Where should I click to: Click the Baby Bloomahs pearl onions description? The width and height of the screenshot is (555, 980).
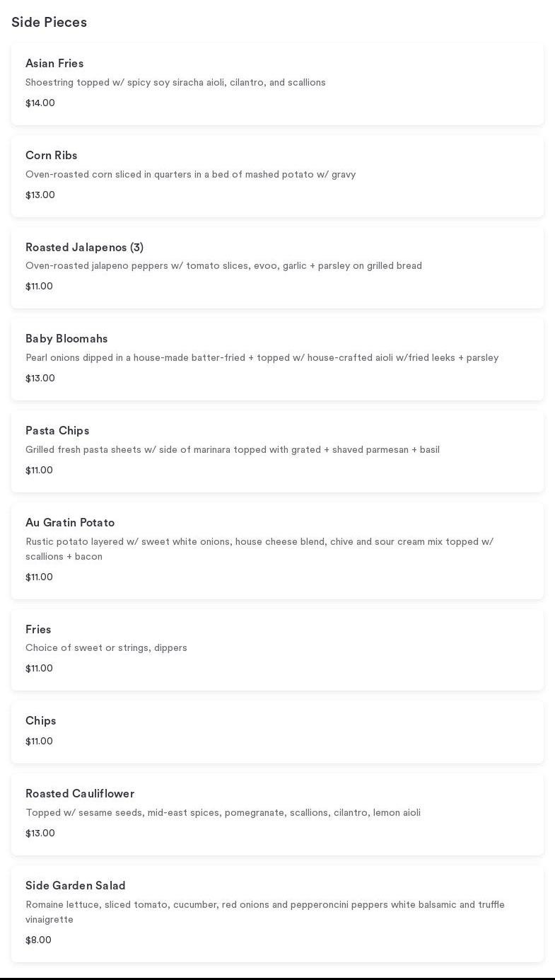[x=262, y=358]
